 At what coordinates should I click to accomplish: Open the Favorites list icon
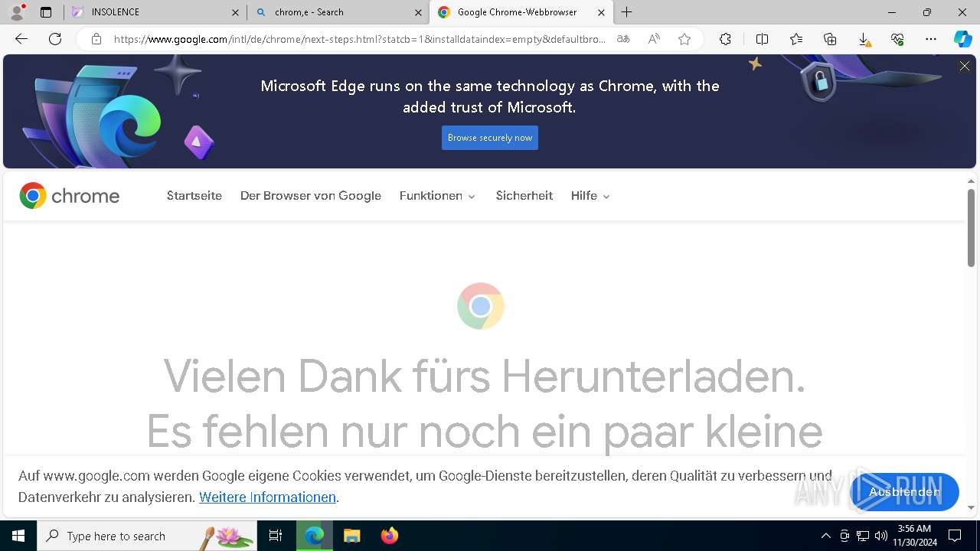(x=796, y=39)
